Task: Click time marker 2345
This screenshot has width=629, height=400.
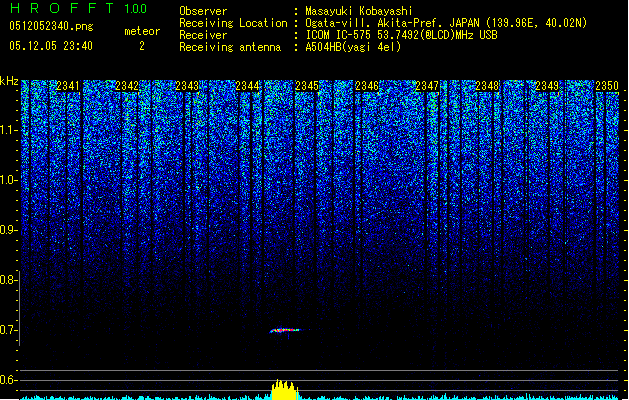Action: 307,86
